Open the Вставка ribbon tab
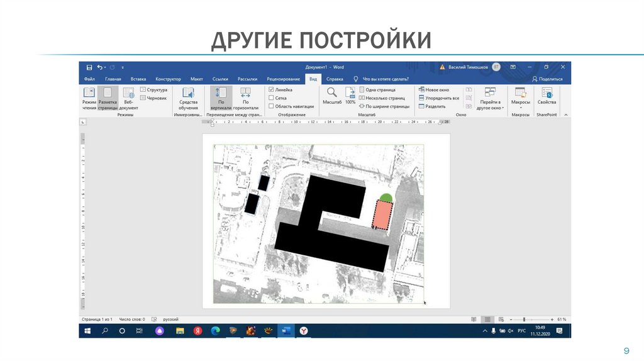This screenshot has width=644, height=361. (x=138, y=79)
